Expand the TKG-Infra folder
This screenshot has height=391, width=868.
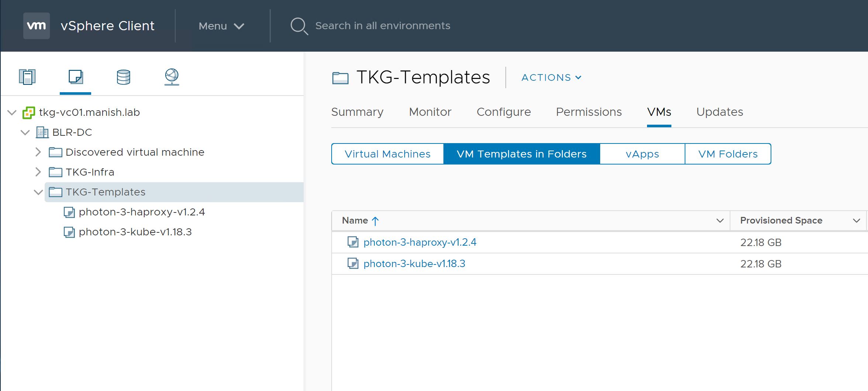38,172
